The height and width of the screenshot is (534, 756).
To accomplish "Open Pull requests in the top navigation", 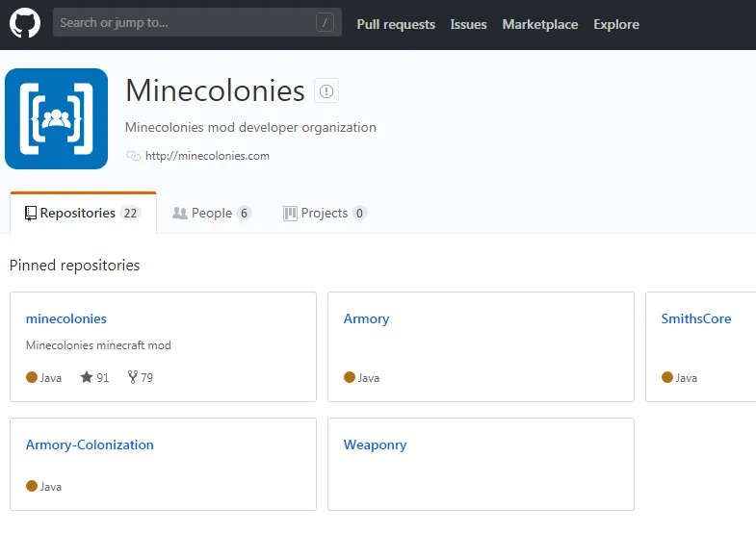I will tap(396, 24).
